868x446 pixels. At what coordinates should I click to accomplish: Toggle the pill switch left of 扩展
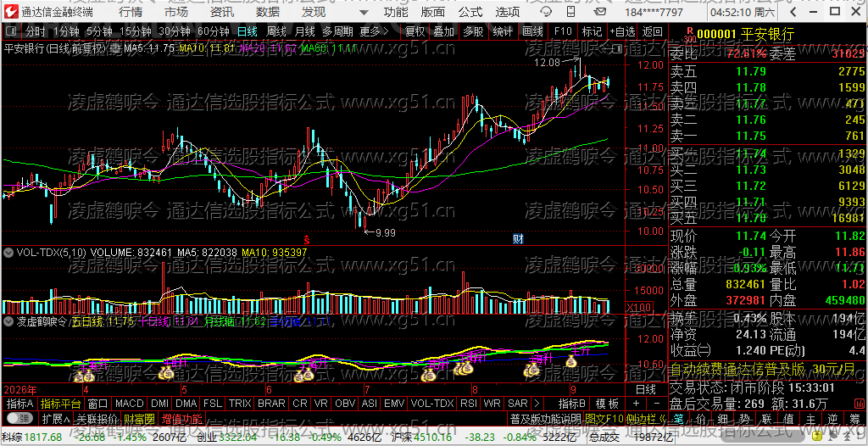point(20,417)
